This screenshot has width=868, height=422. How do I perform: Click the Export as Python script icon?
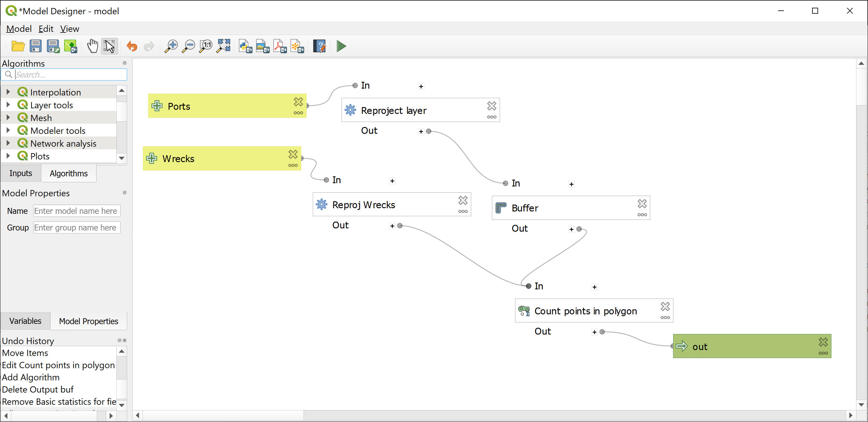point(245,46)
